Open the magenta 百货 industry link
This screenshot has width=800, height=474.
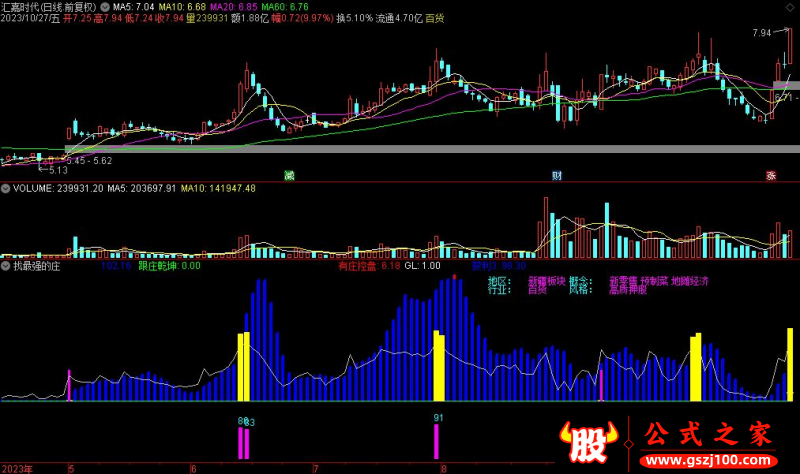click(537, 290)
